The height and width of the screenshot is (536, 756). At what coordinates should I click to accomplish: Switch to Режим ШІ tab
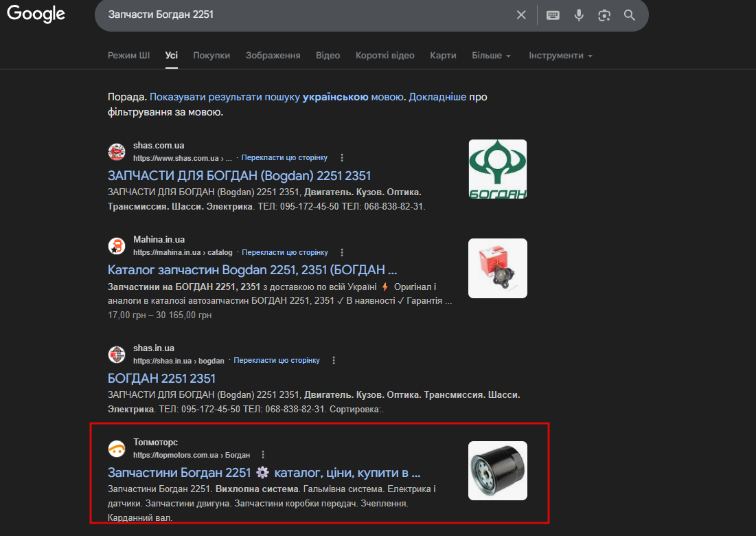(128, 56)
